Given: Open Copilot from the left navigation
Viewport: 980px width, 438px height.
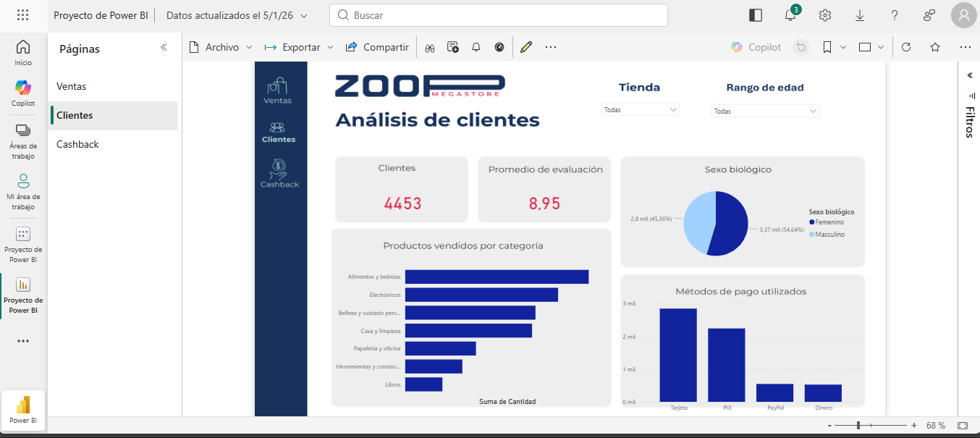Looking at the screenshot, I should [x=22, y=92].
